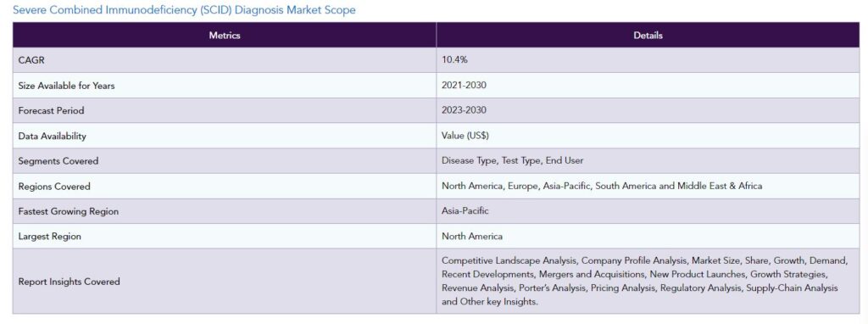Viewport: 868px width, 324px height.
Task: Select the Fastest Growing Region cell
Action: tap(224, 211)
